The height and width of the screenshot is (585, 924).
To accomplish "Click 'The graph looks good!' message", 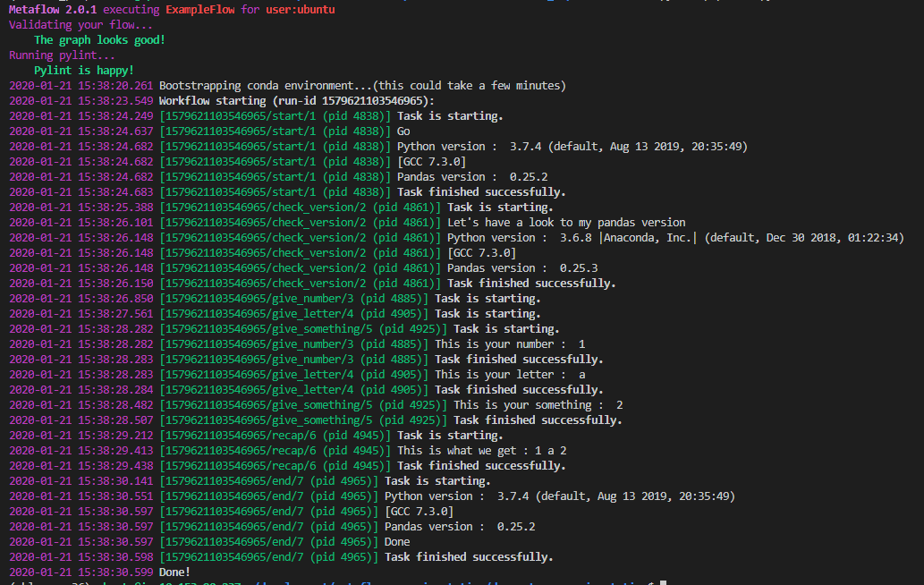I will [x=99, y=40].
